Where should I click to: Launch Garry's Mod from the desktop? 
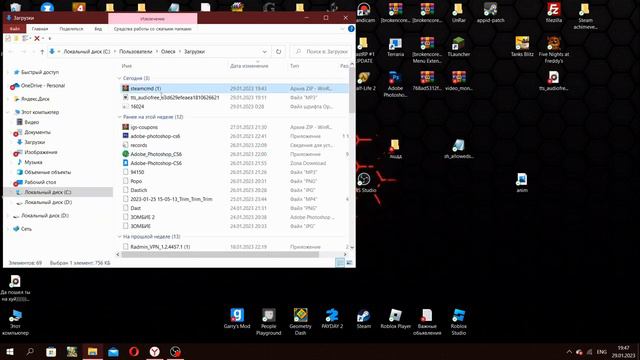[x=237, y=318]
